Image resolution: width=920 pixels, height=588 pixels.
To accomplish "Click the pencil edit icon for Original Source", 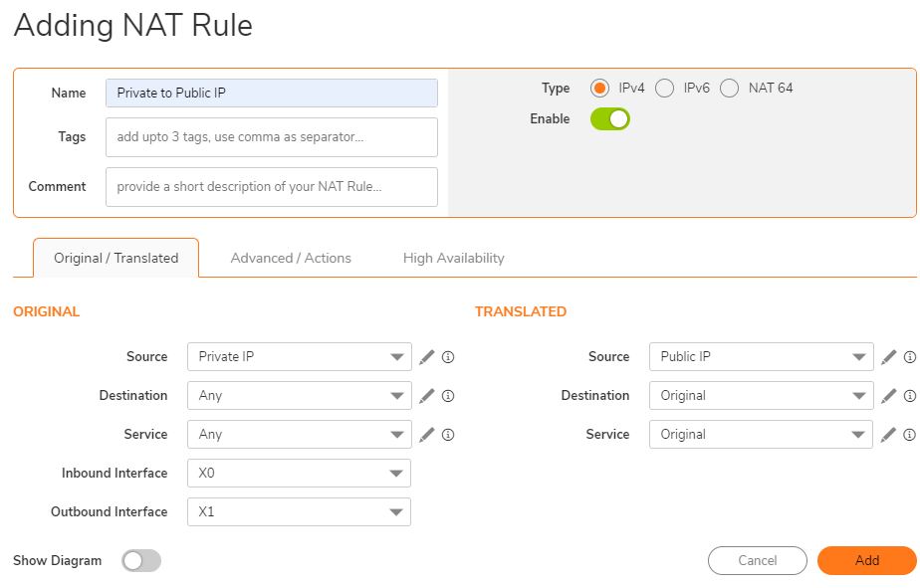I will coord(427,357).
